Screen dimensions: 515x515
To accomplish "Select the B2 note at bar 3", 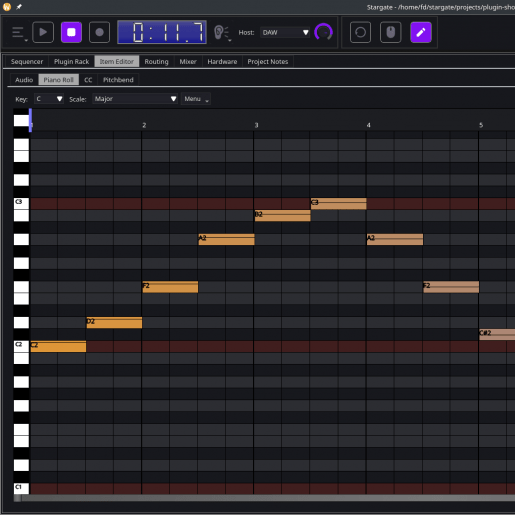I will coord(283,216).
